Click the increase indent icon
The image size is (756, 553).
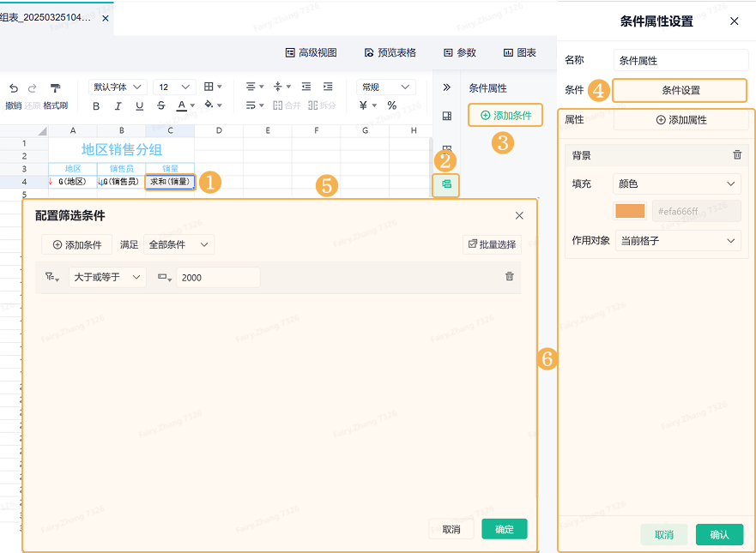tap(328, 87)
